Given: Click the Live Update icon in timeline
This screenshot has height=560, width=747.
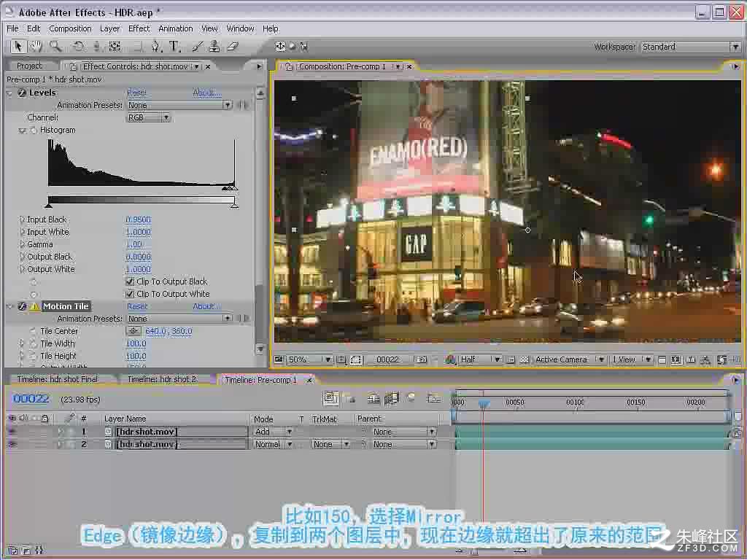Looking at the screenshot, I should (330, 398).
